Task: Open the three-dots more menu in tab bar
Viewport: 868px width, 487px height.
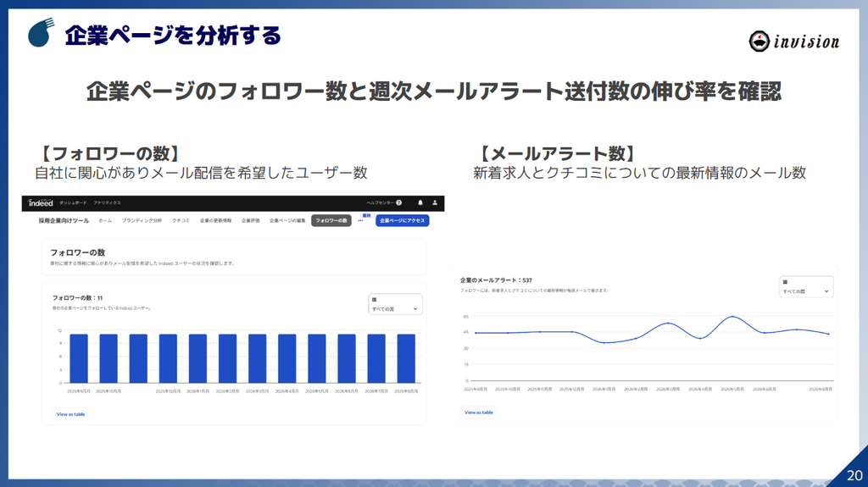Action: click(x=360, y=221)
